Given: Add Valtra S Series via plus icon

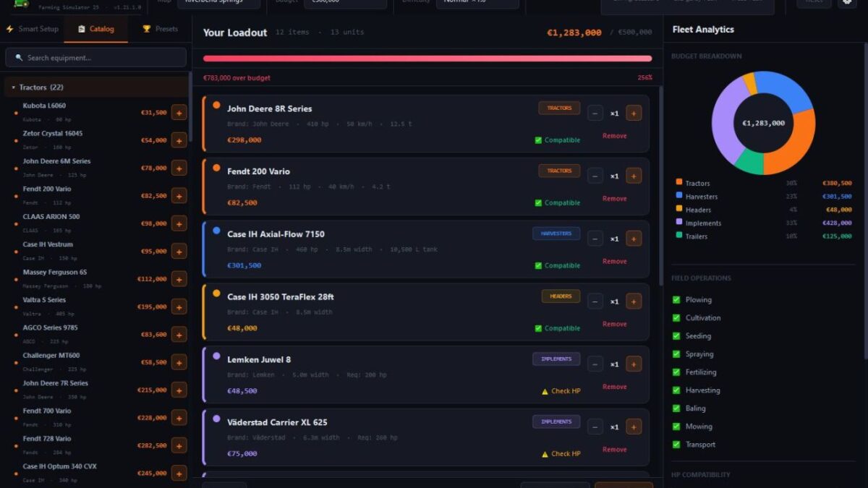Looking at the screenshot, I should pos(179,307).
